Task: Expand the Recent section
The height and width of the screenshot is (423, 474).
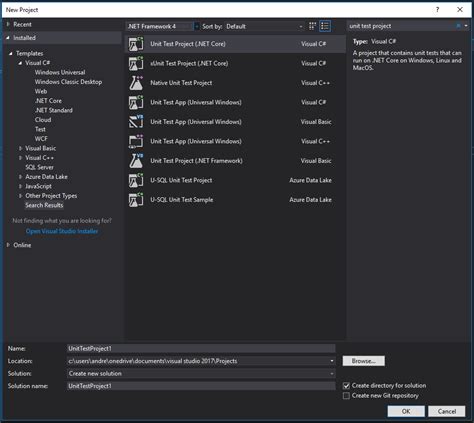Action: 8,24
